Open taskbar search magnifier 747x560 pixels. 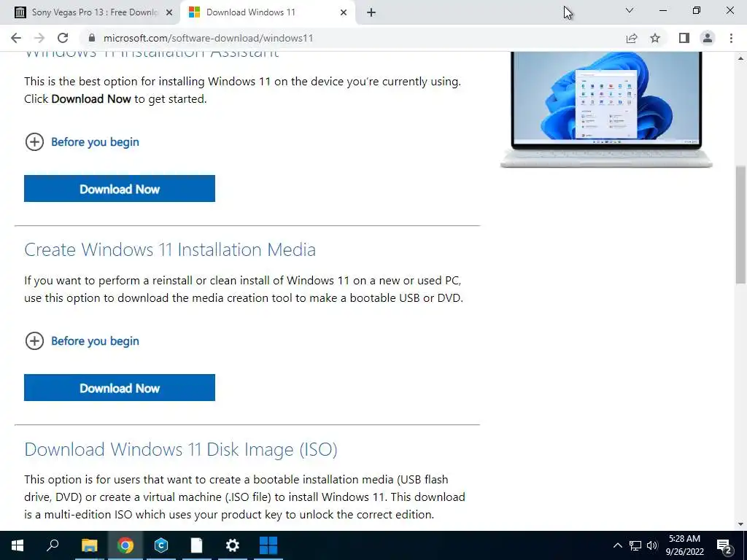coord(53,545)
